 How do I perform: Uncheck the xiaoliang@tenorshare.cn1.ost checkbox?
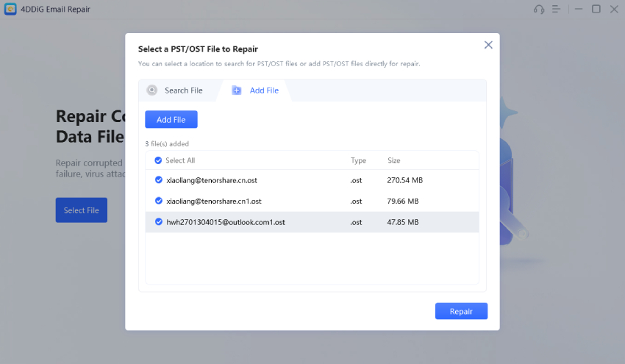[158, 201]
